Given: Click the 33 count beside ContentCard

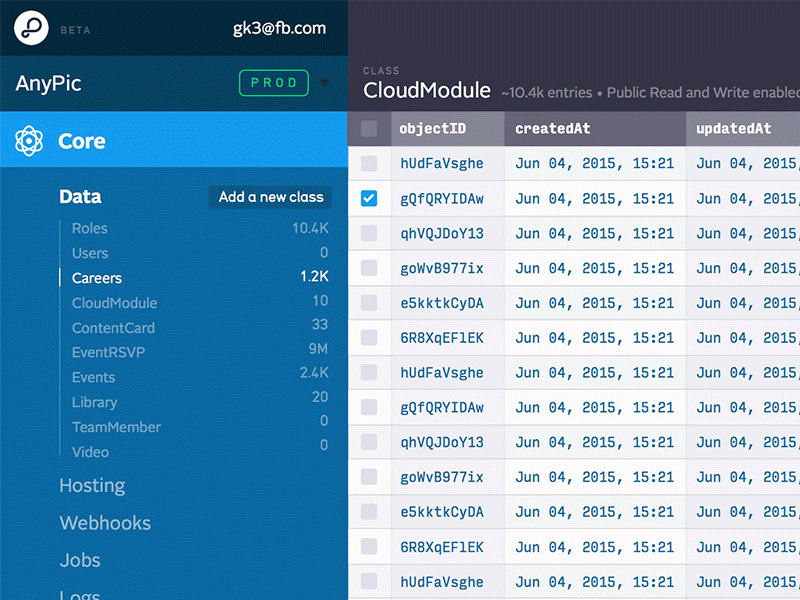Looking at the screenshot, I should 320,324.
